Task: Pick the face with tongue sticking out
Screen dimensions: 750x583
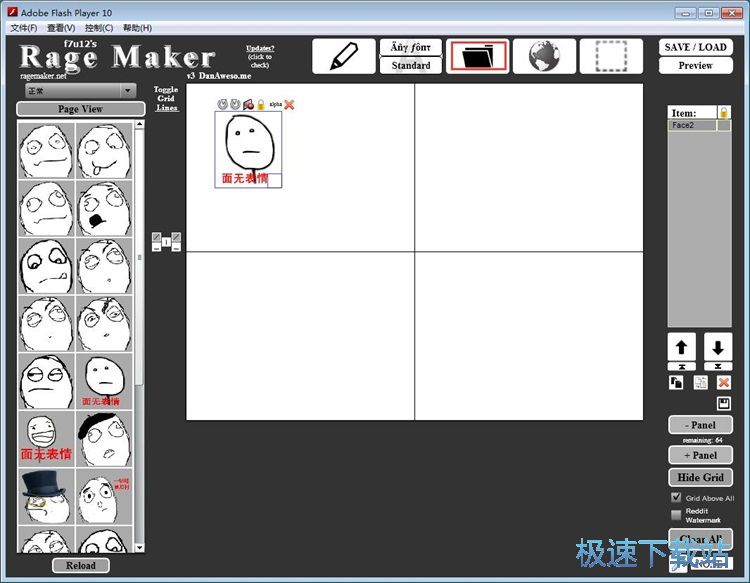Action: [104, 151]
